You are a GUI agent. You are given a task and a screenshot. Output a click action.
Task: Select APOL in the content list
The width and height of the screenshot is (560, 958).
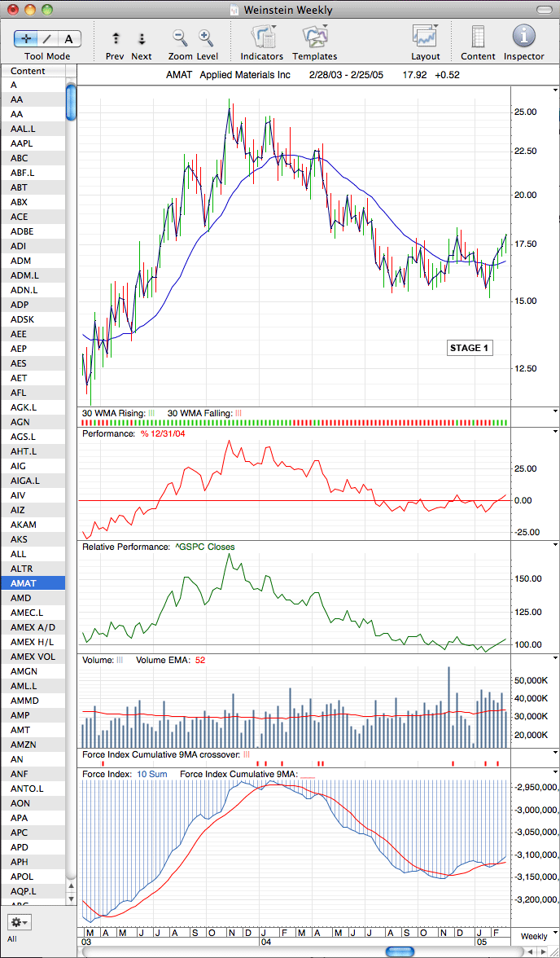click(33, 877)
